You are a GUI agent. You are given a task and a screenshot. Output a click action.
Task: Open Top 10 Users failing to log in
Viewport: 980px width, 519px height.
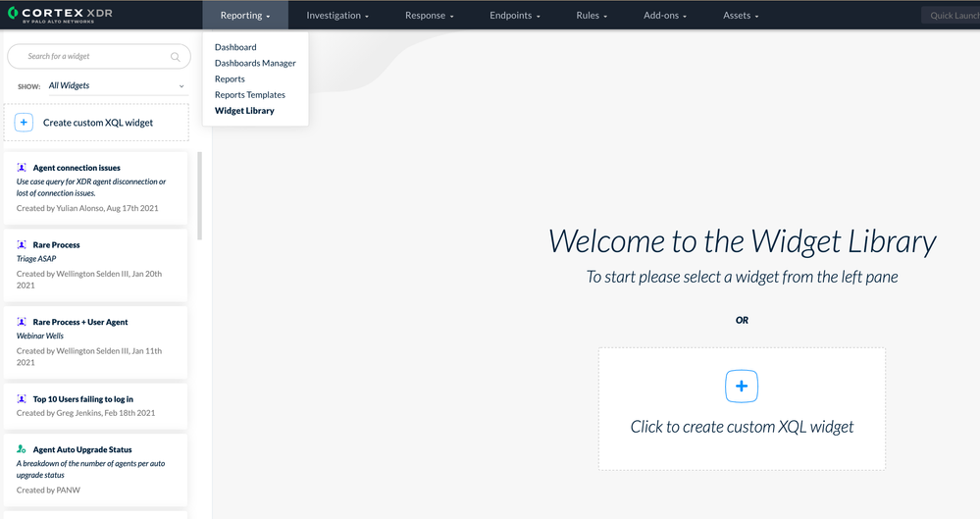[x=82, y=399]
